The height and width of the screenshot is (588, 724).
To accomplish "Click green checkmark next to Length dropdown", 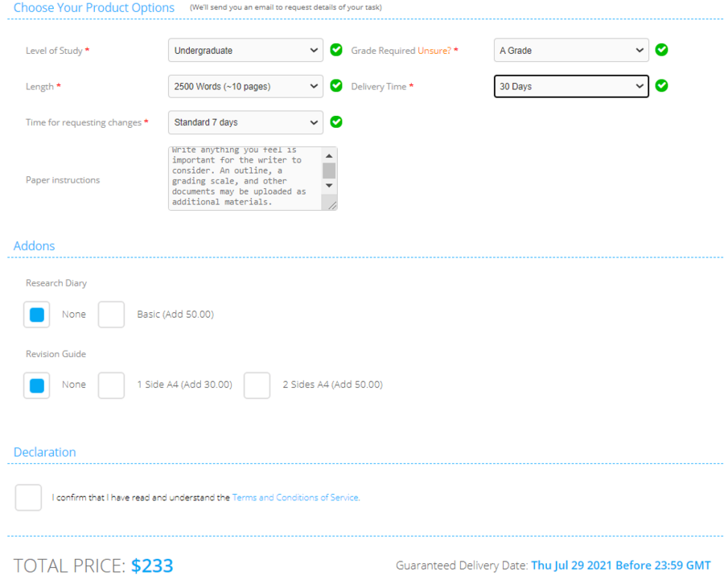I will click(336, 85).
